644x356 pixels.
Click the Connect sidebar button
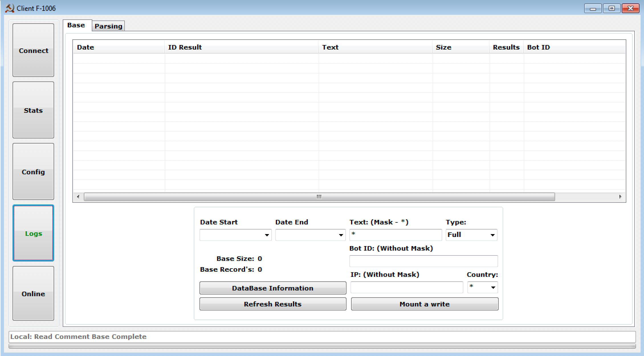coord(33,50)
